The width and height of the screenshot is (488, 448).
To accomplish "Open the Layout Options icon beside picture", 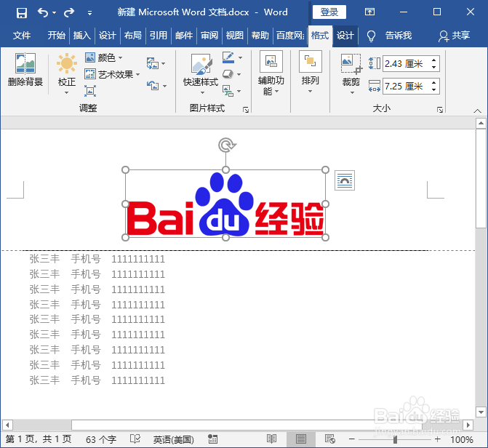I will [x=345, y=180].
